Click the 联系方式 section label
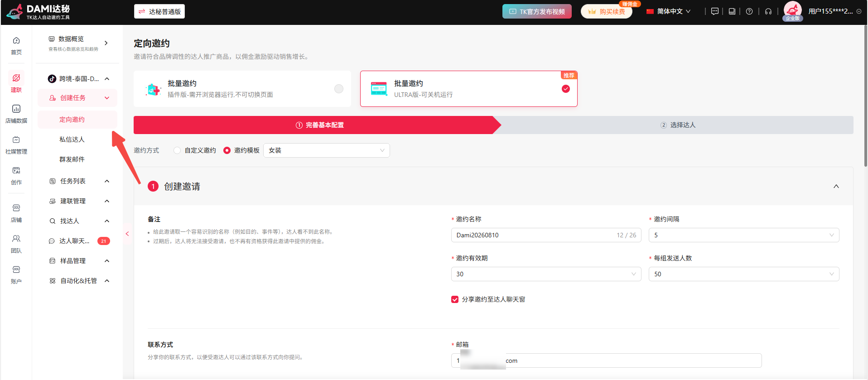Image resolution: width=868 pixels, height=380 pixels. (160, 345)
